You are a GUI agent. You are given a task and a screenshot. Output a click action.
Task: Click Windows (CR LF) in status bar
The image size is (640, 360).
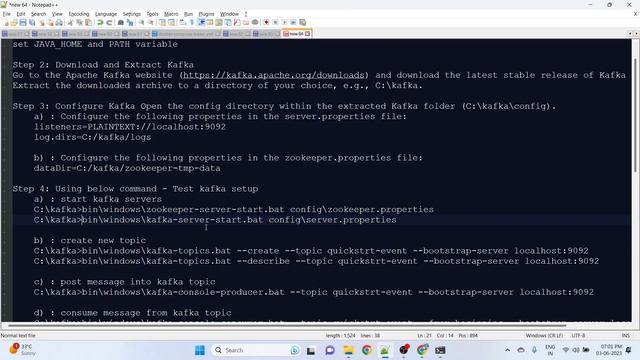(x=544, y=336)
